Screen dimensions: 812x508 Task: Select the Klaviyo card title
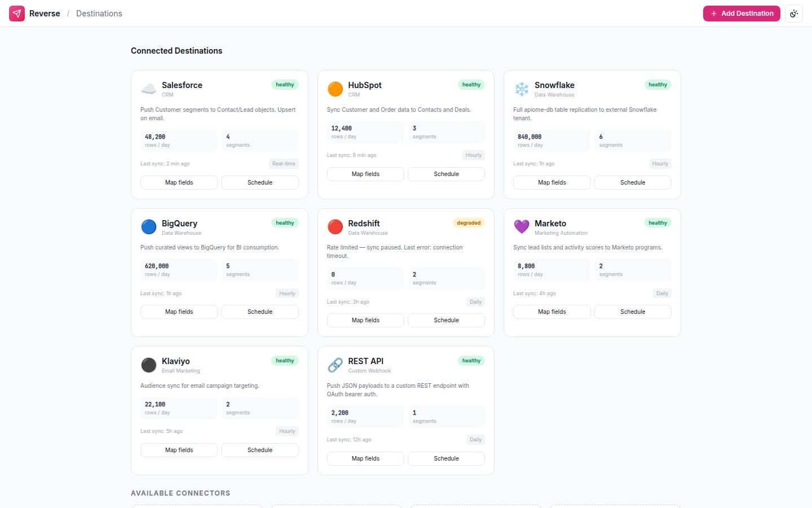coord(175,361)
